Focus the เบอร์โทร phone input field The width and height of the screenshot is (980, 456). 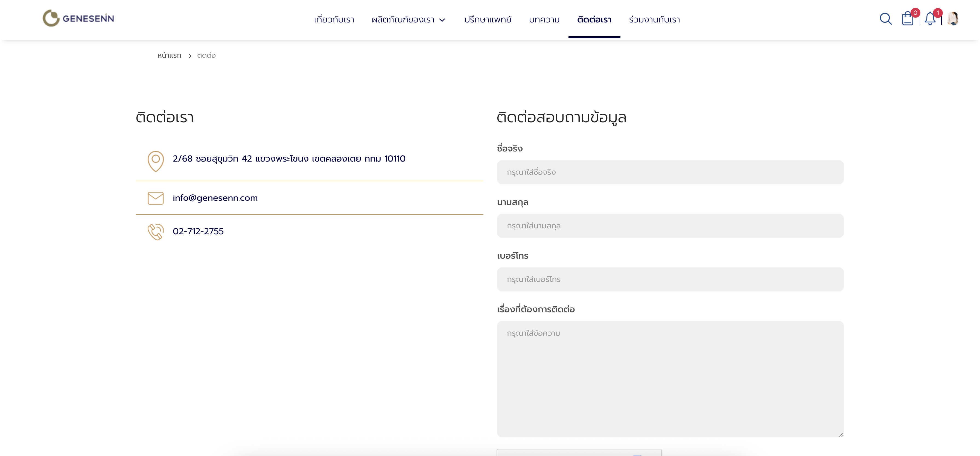point(670,280)
